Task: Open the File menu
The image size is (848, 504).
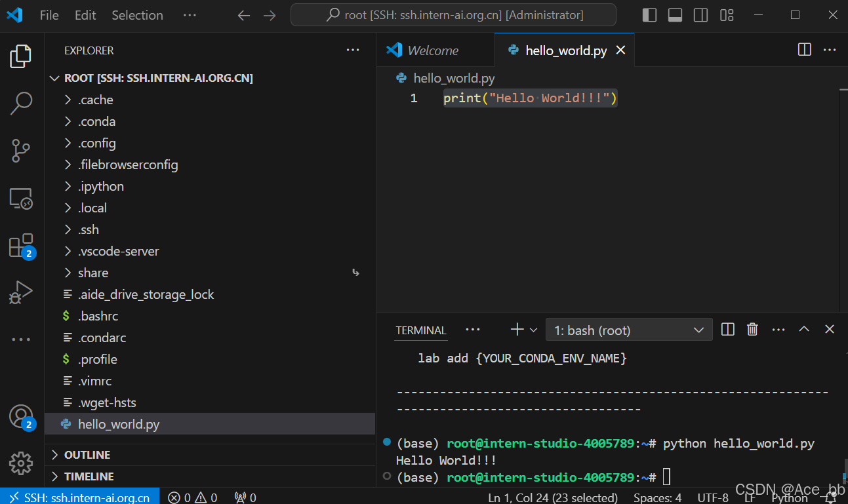Action: pos(49,15)
